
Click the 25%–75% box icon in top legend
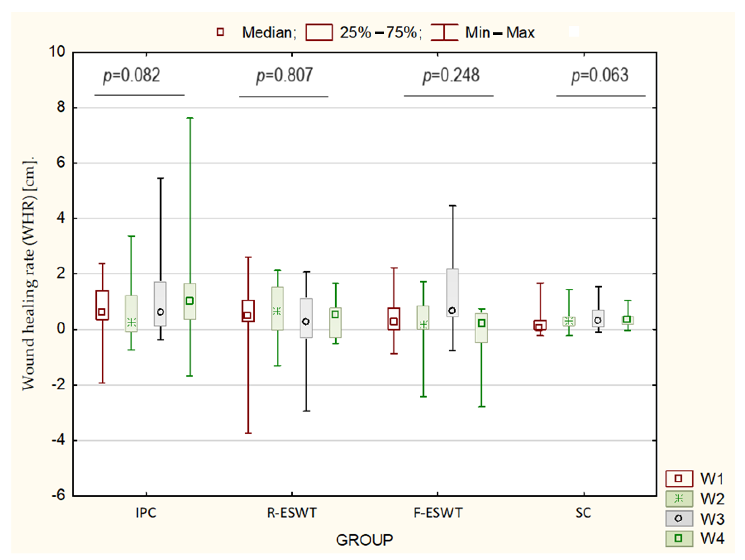(x=319, y=32)
